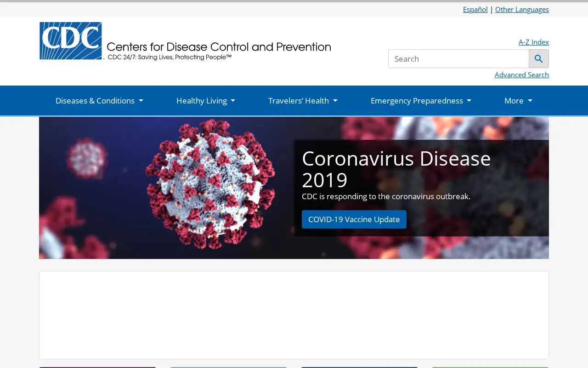Click 'CDC is responding to the coronavirus outbreak' text
The image size is (588, 368).
click(x=386, y=196)
